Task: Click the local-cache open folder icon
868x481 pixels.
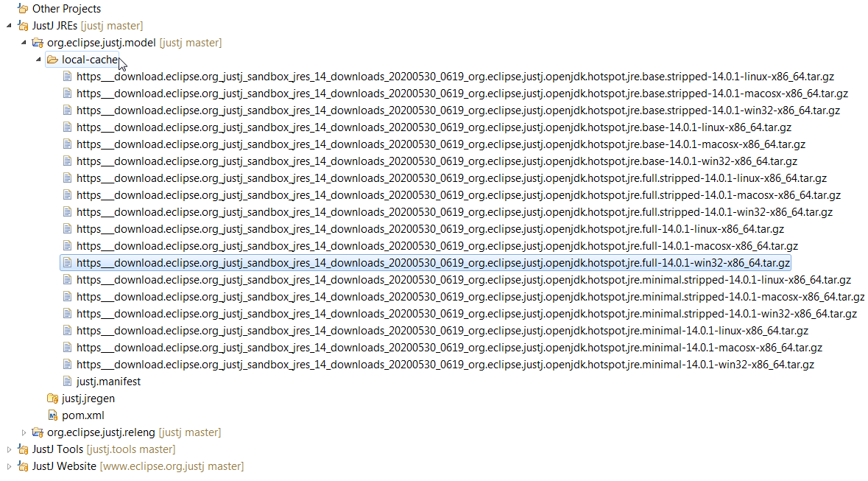Action: (x=52, y=60)
